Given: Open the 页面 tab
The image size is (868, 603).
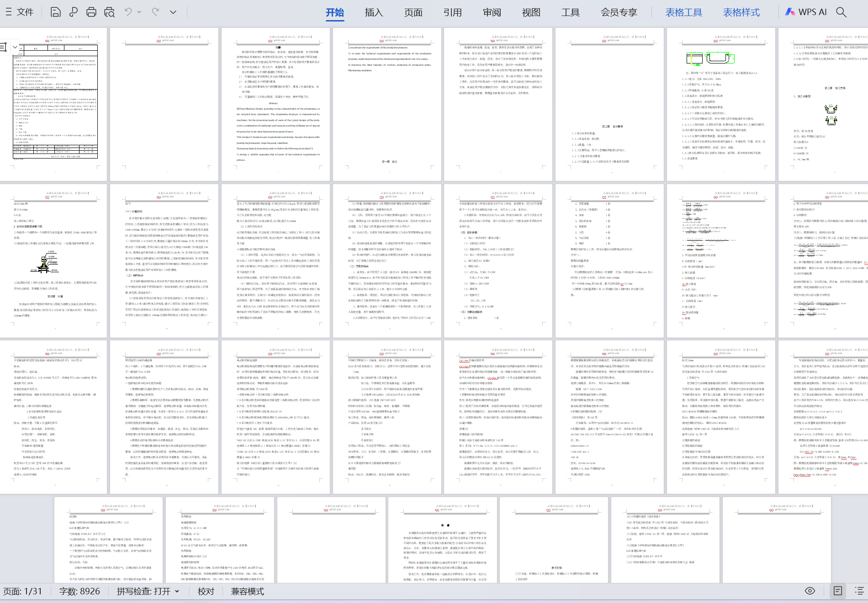Looking at the screenshot, I should click(413, 13).
